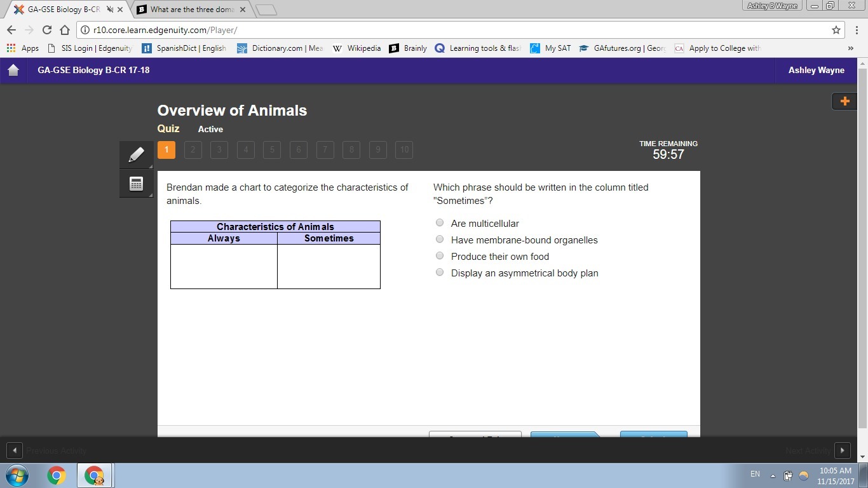868x488 pixels.
Task: Jump to quiz question 7
Action: (x=325, y=150)
